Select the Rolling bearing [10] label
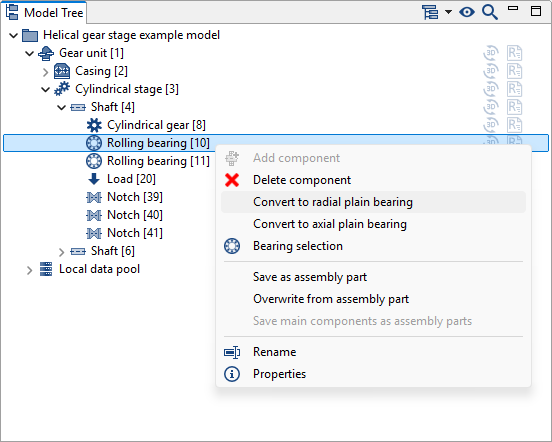552x442 pixels. click(158, 143)
